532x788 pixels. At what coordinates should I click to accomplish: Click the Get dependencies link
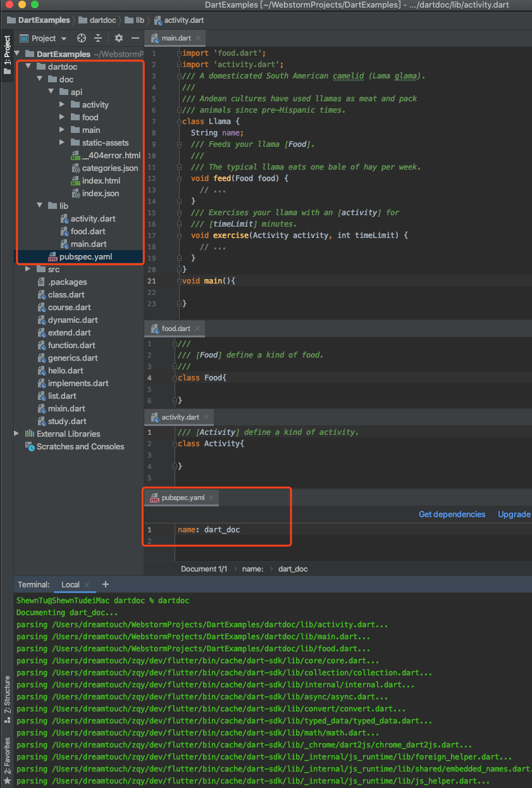pos(452,514)
